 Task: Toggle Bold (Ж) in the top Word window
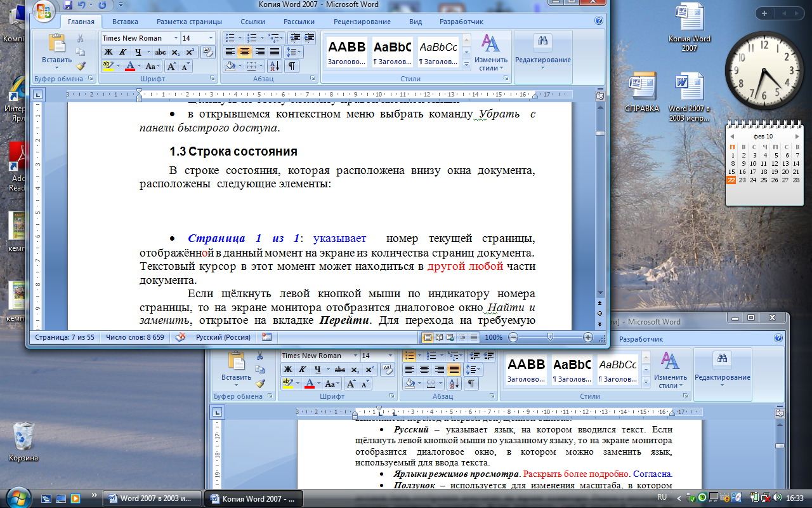coord(108,51)
